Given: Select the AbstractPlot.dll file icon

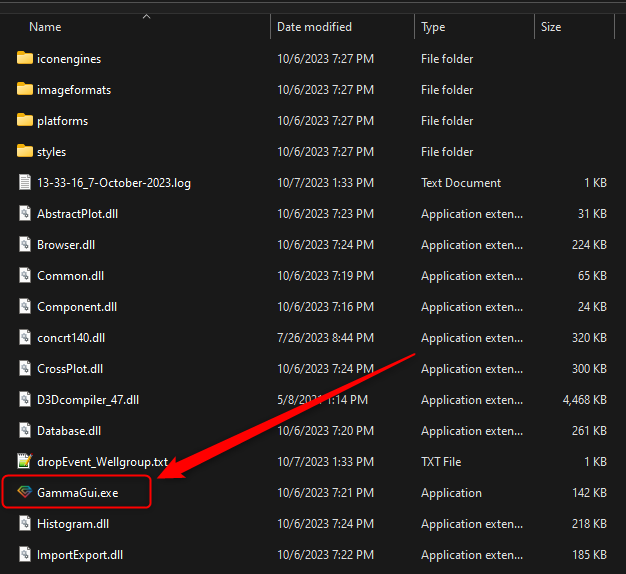Looking at the screenshot, I should (25, 213).
